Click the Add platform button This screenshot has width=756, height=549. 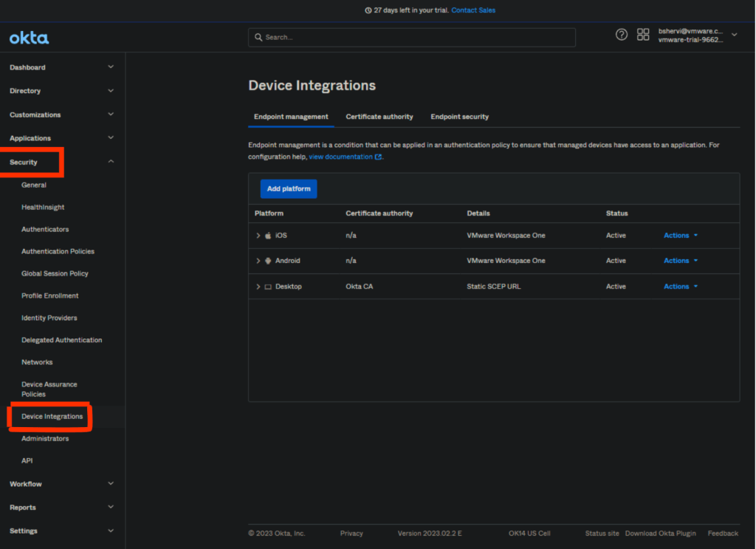(289, 189)
